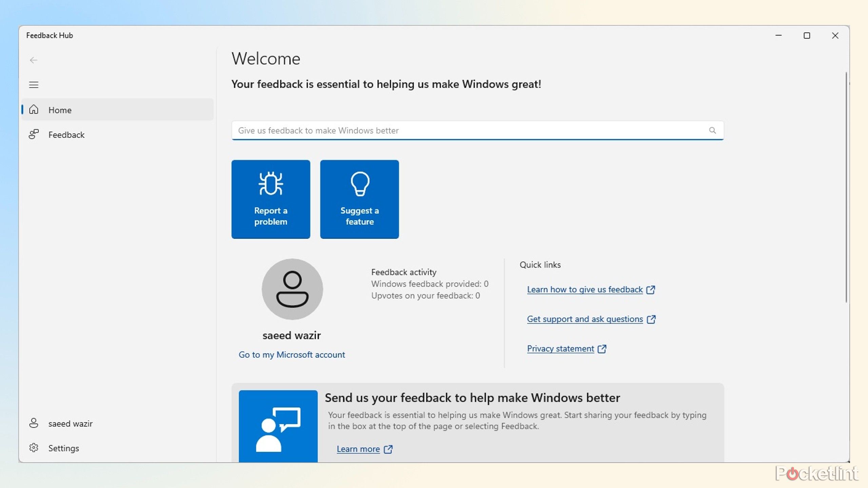
Task: Click the Settings gear icon
Action: click(34, 448)
